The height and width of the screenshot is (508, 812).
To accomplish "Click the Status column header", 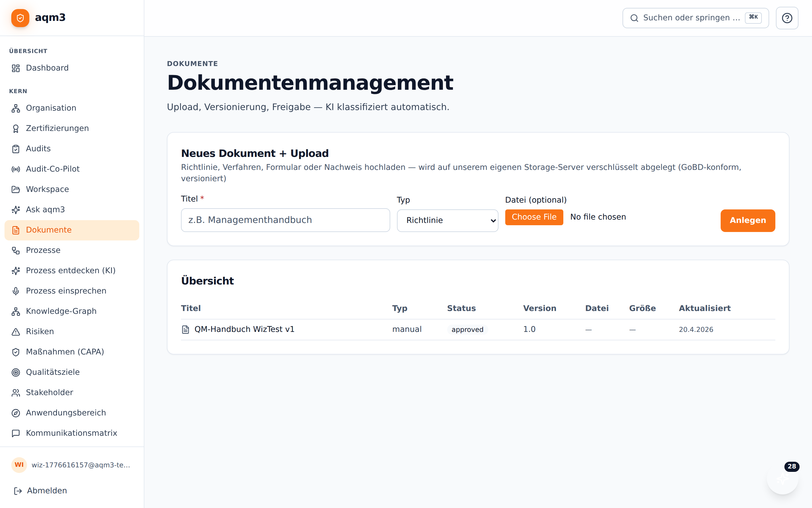I will click(461, 308).
